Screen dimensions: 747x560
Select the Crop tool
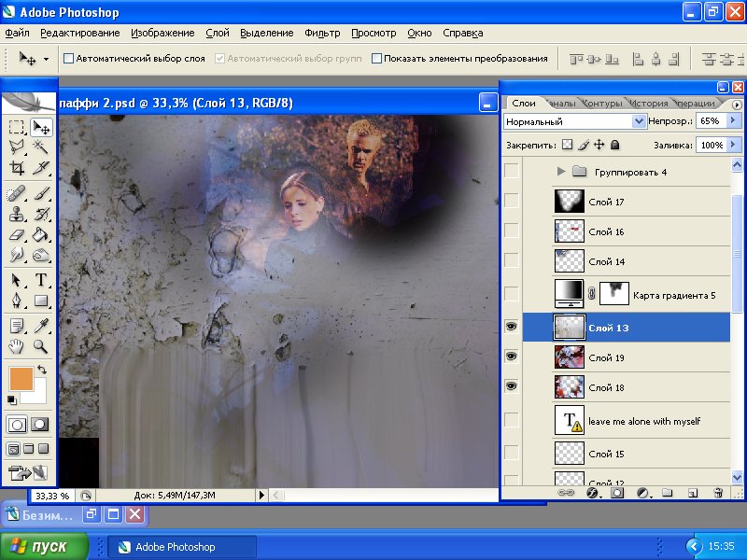(x=17, y=169)
